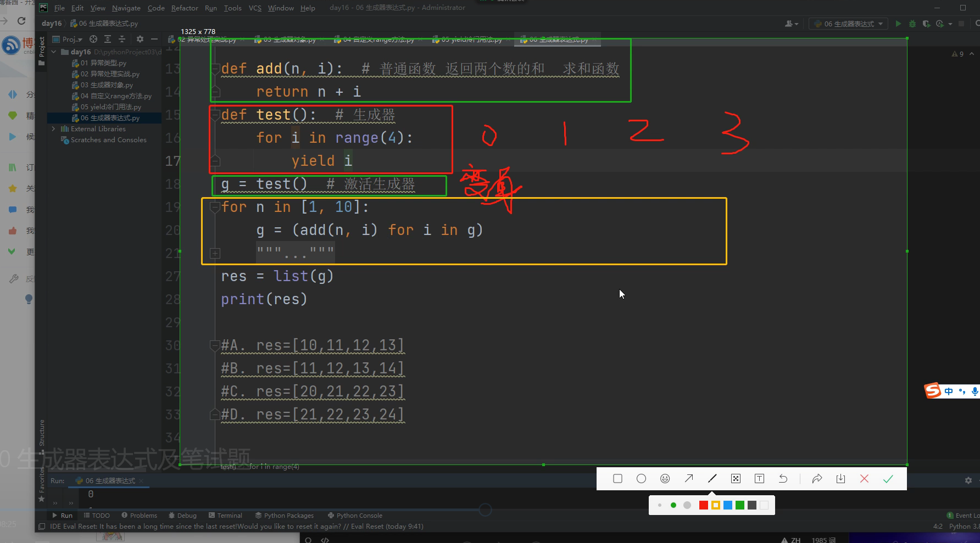
Task: Switch to 05 yield冷门用法.py tab
Action: point(471,40)
